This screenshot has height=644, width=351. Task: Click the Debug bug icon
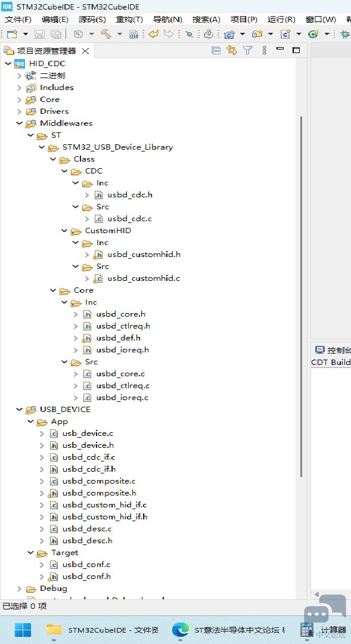[x=345, y=34]
